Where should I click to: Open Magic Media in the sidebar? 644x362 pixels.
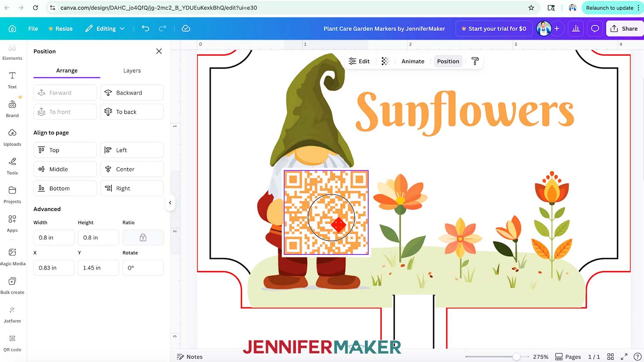click(12, 257)
